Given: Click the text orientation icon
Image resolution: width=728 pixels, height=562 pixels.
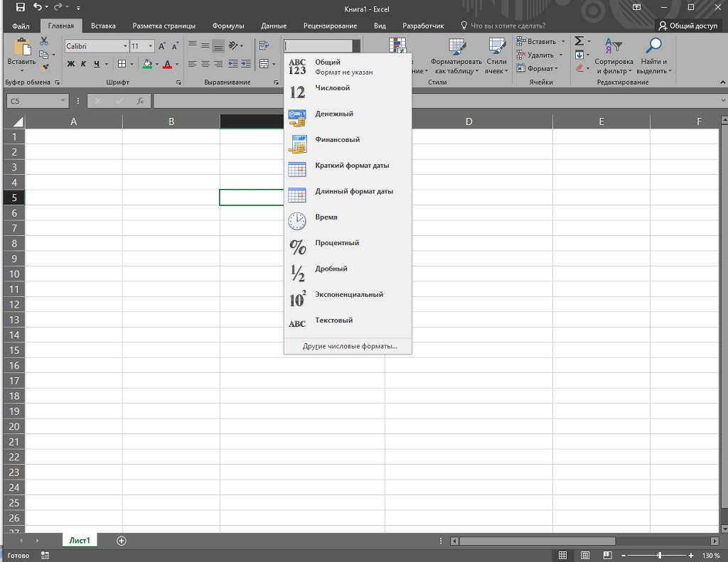Looking at the screenshot, I should point(233,45).
